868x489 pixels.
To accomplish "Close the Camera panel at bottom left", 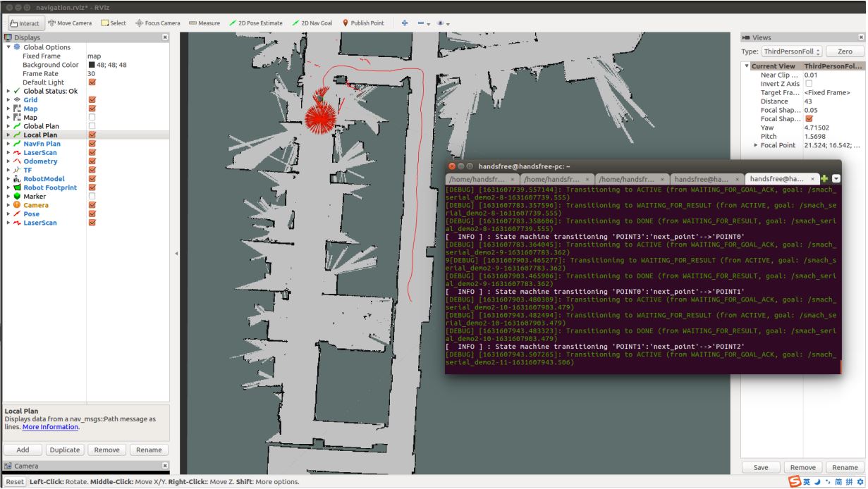I will pyautogui.click(x=165, y=466).
